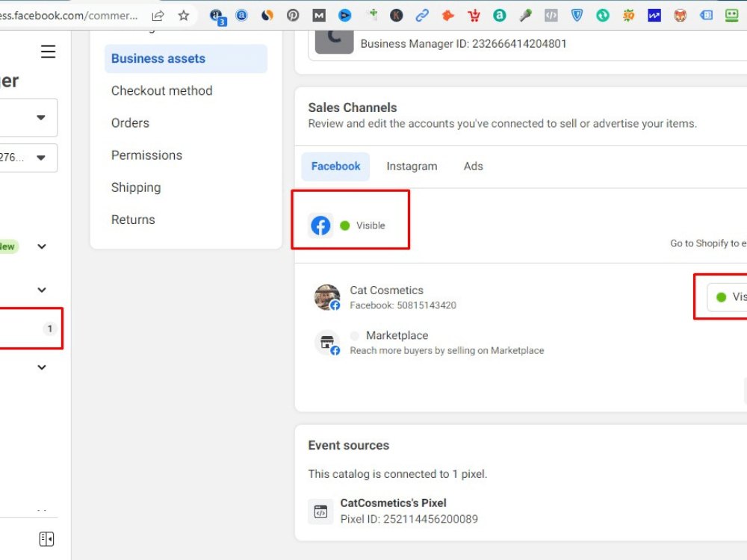Open the dropdown showing 276...
The width and height of the screenshot is (747, 560).
[28, 158]
